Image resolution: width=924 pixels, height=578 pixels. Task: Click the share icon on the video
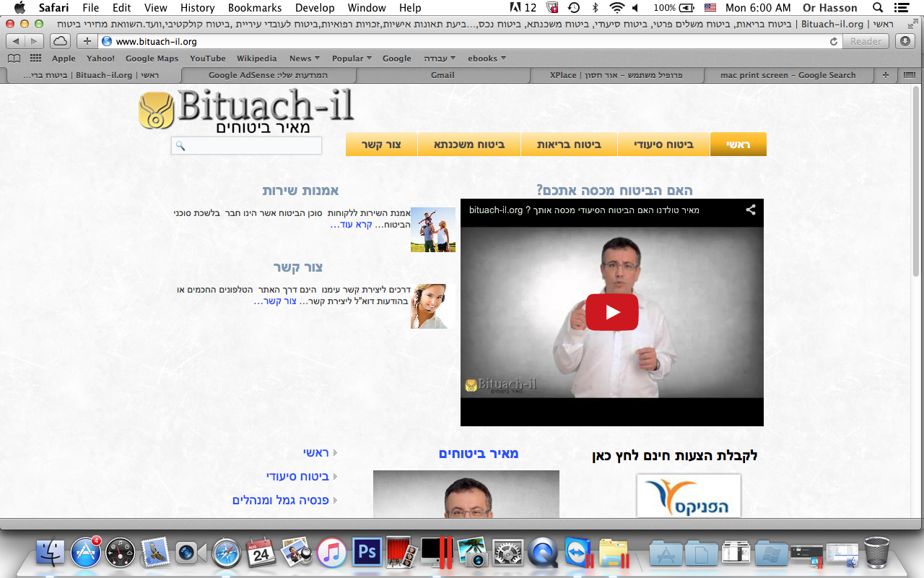(x=751, y=210)
